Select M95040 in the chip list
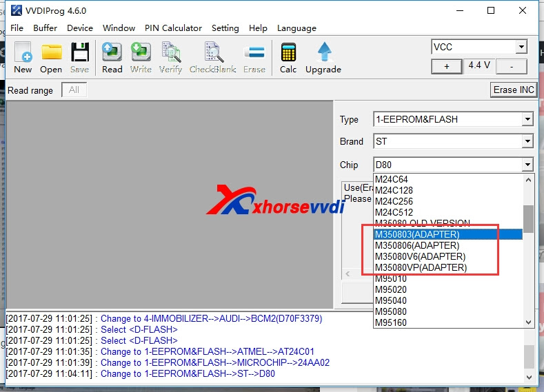The image size is (544, 392). (448, 300)
